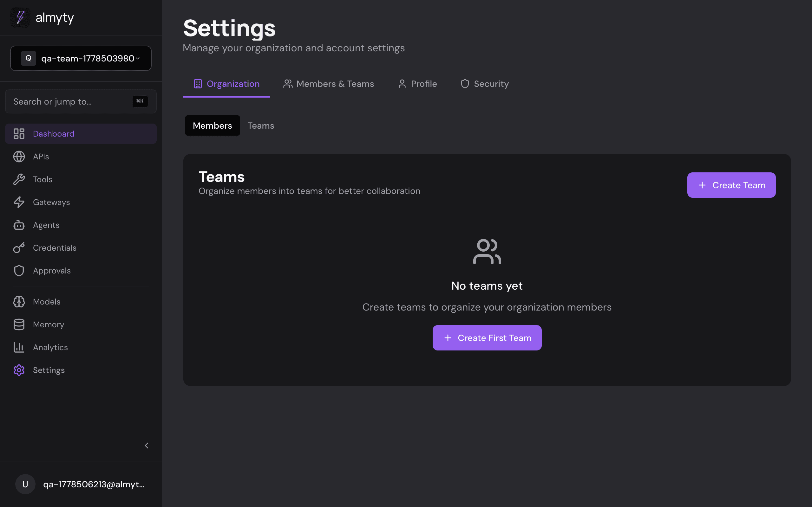Open the APIs globe icon
This screenshot has width=812, height=507.
point(19,157)
